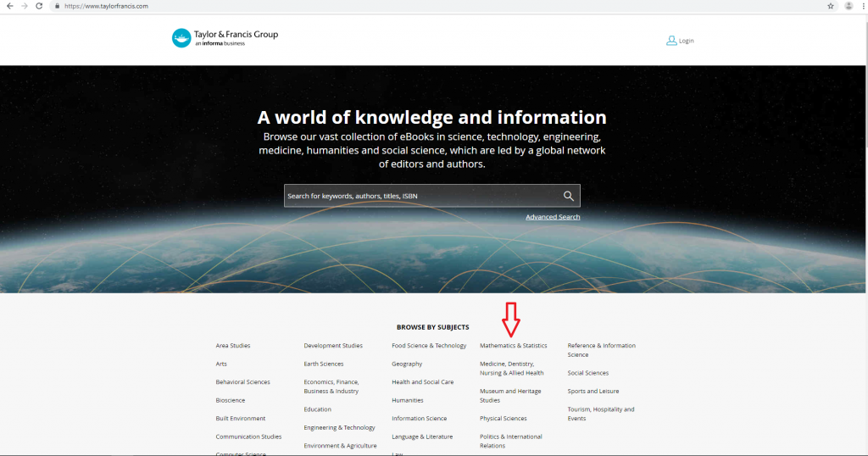Click the Taylor & Francis Group logo

click(225, 38)
